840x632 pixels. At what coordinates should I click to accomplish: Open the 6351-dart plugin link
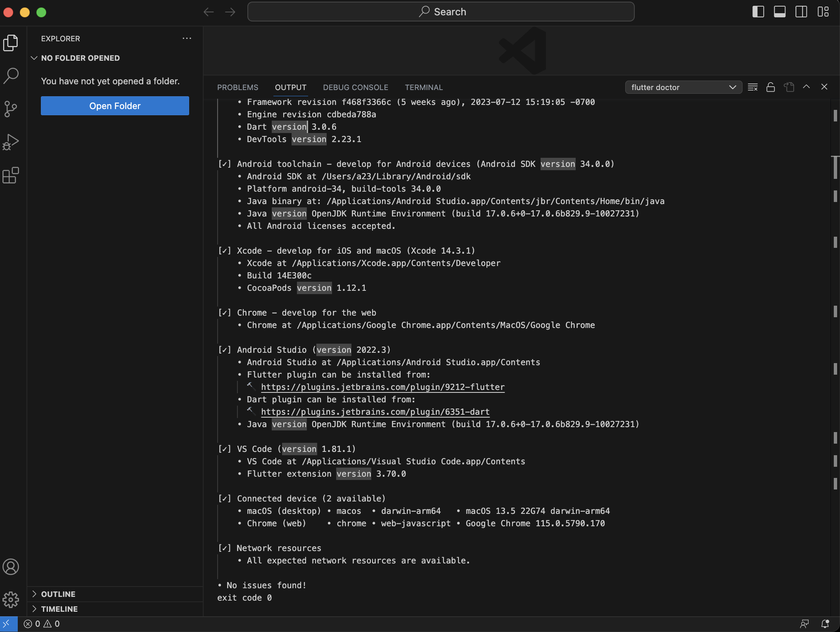(x=375, y=412)
